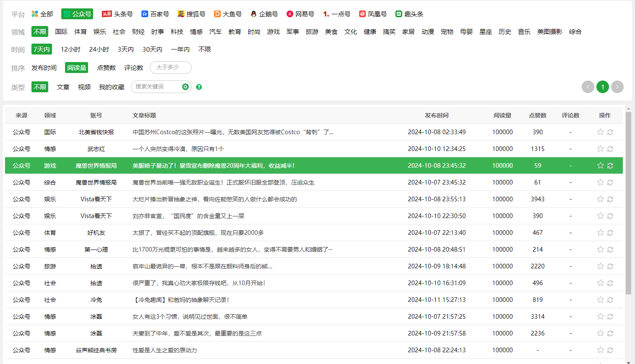Click timestamp 2024-10-11 15:27:13

coord(437,300)
